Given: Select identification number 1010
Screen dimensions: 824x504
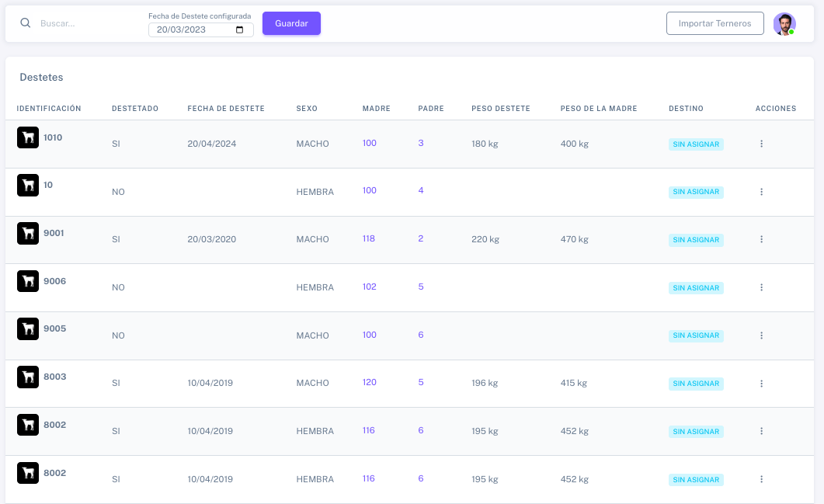Looking at the screenshot, I should coord(53,137).
